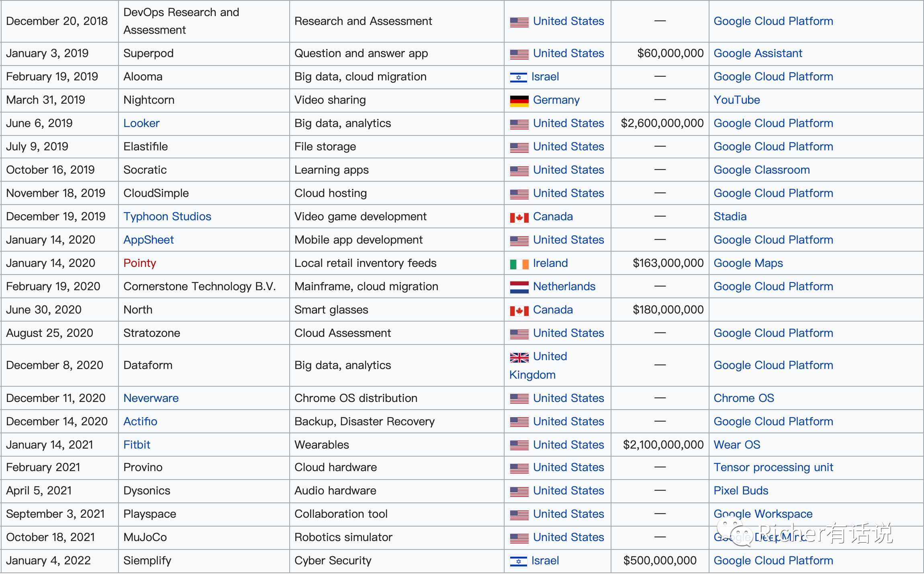Open the Typhoon Studios link
The image size is (924, 574).
[167, 217]
